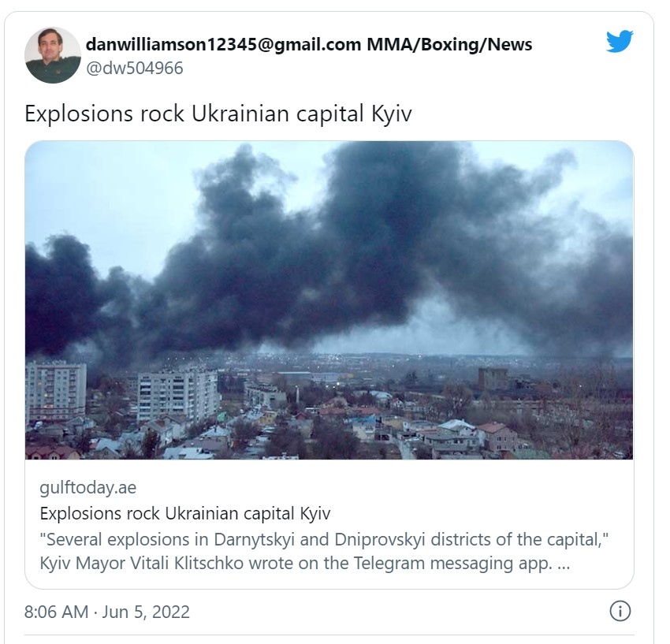This screenshot has width=670, height=644.
Task: Click the MMA/Boxing/News part of the name
Action: pyautogui.click(x=449, y=44)
